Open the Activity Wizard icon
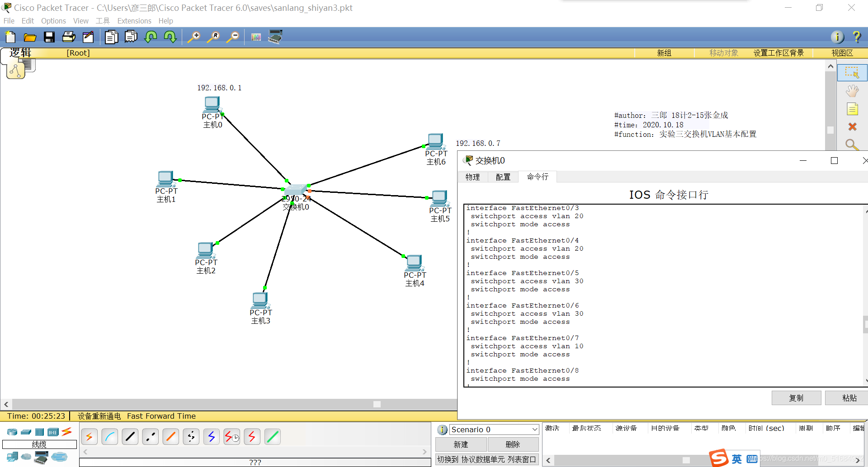The height and width of the screenshot is (467, 868). click(88, 37)
